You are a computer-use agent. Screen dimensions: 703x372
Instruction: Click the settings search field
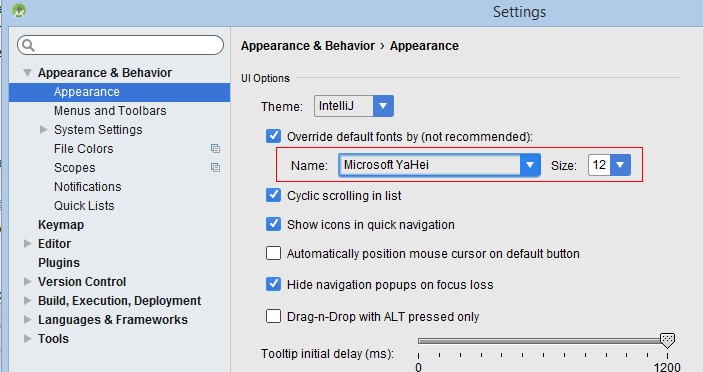click(120, 45)
